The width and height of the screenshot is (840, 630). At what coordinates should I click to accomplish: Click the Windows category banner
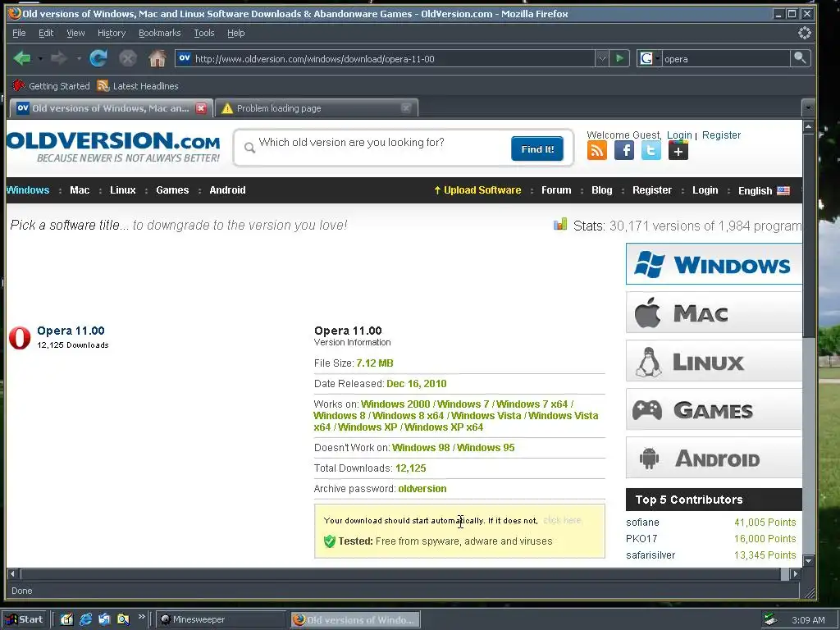(x=714, y=264)
